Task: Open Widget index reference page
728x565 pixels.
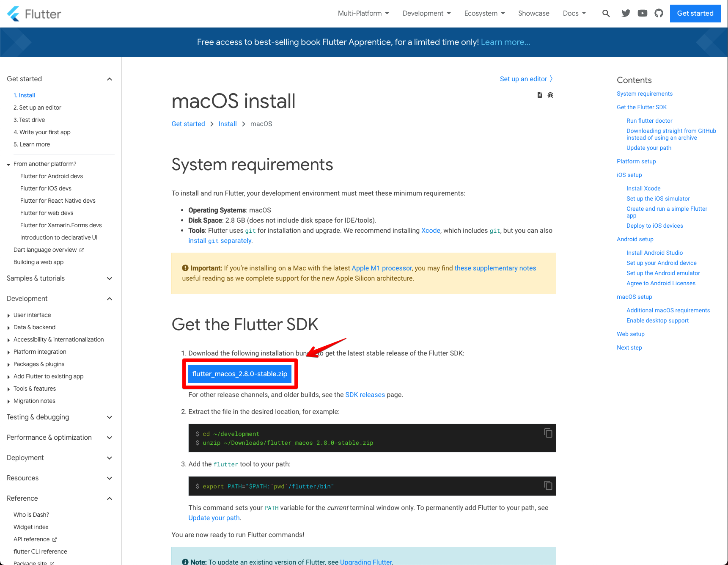Action: (31, 527)
